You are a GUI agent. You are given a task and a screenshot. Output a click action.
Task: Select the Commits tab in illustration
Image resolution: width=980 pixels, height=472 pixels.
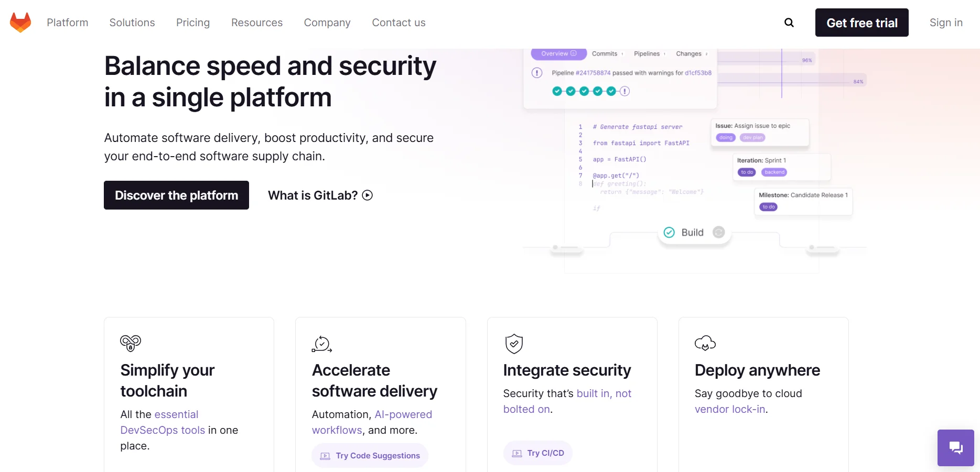[x=607, y=53]
